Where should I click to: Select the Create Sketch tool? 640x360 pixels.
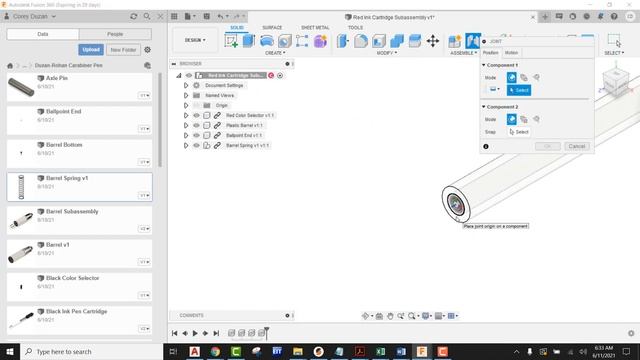coord(231,41)
